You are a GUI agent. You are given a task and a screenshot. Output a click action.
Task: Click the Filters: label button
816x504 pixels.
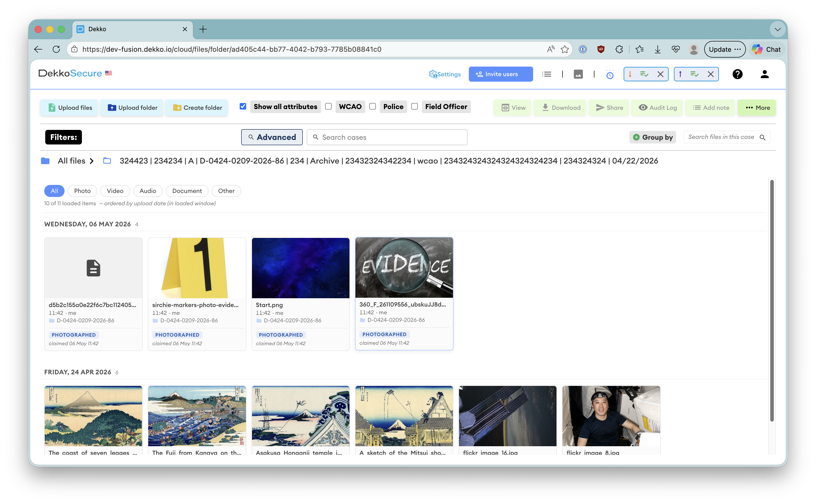(64, 137)
